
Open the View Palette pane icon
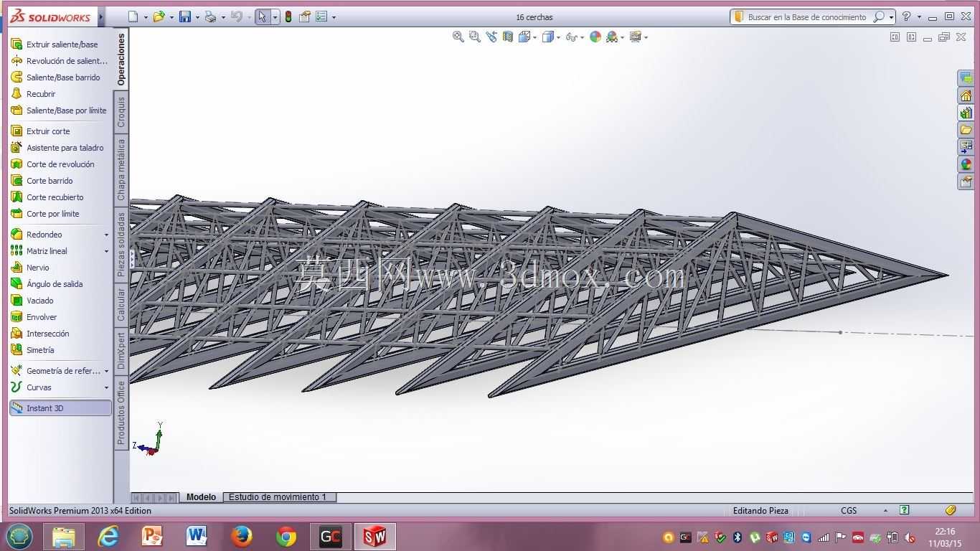click(966, 147)
